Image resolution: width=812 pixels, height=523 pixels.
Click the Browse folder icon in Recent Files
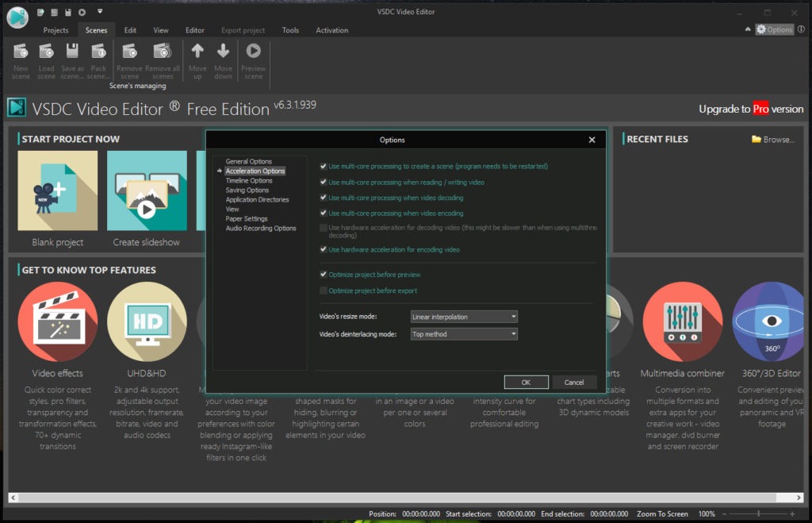click(x=756, y=140)
